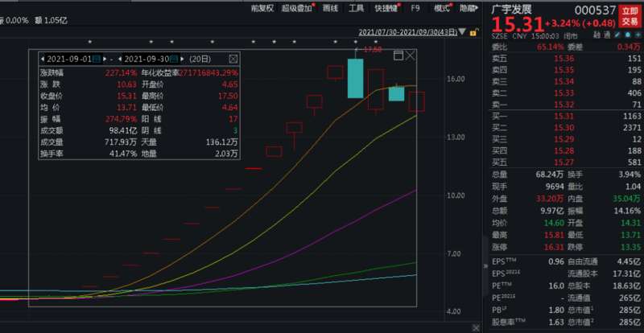Click the 换手率 value 41.47%
This screenshot has height=333, width=644.
[124, 154]
